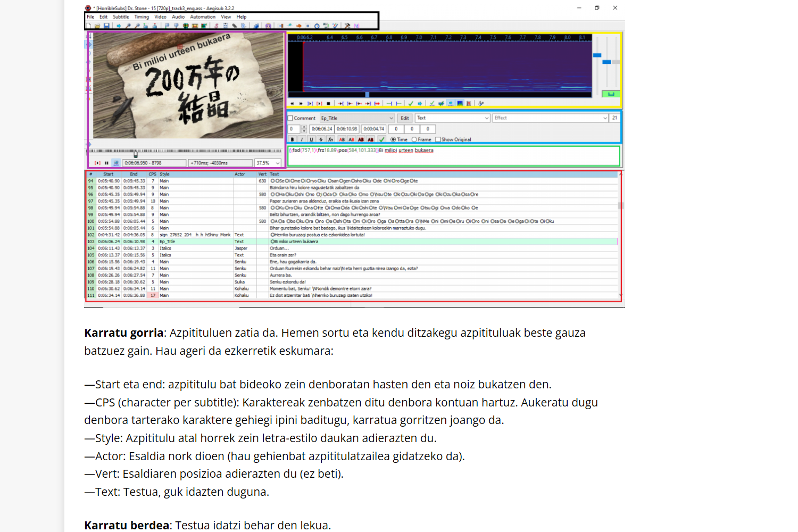Apply italic formatting with the fn toolbar button
This screenshot has height=532, width=798.
pos(331,139)
